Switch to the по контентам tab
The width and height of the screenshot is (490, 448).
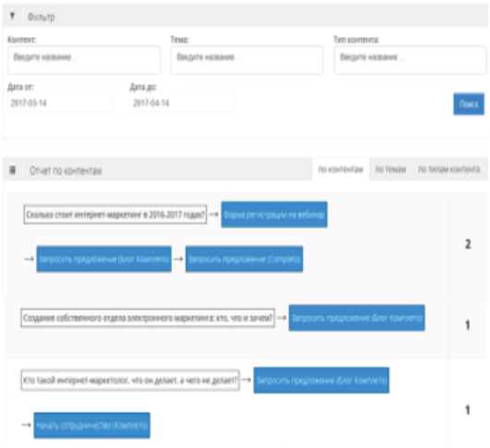pyautogui.click(x=341, y=170)
